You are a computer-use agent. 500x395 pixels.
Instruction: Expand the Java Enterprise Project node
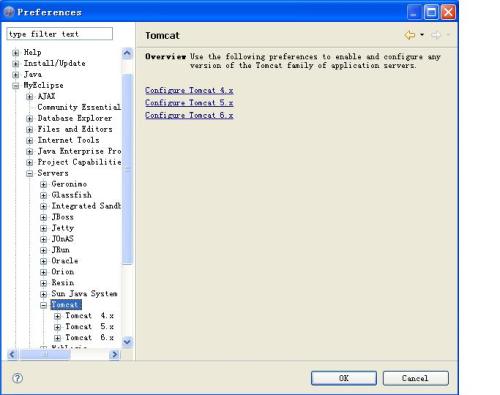click(29, 152)
